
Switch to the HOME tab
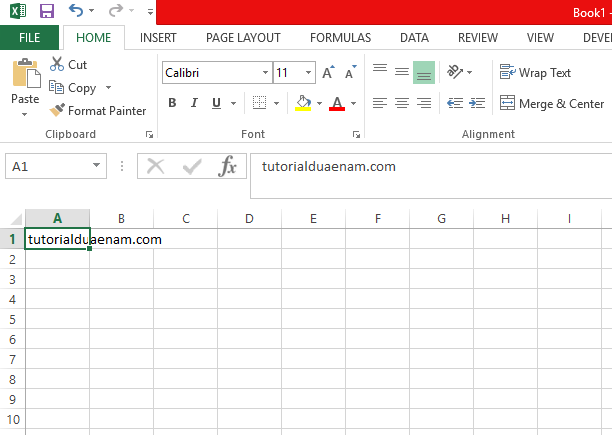pyautogui.click(x=94, y=37)
